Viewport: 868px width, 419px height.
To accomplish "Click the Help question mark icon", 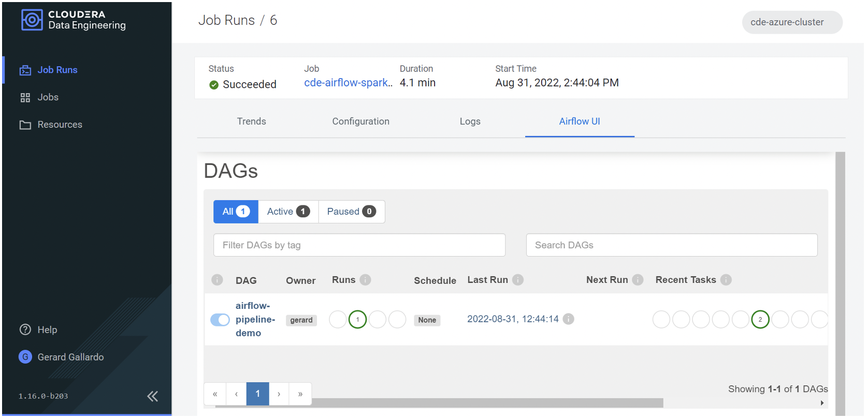I will (x=25, y=330).
